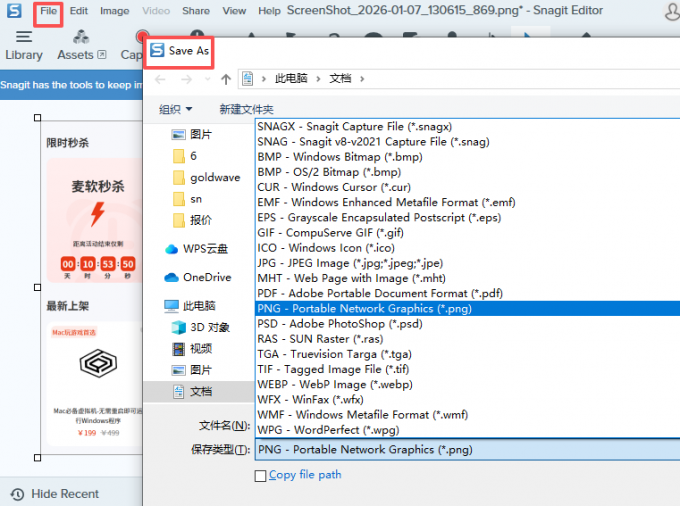The height and width of the screenshot is (506, 680).
Task: Expand chevron after 文档 in breadcrumb
Action: tap(362, 79)
